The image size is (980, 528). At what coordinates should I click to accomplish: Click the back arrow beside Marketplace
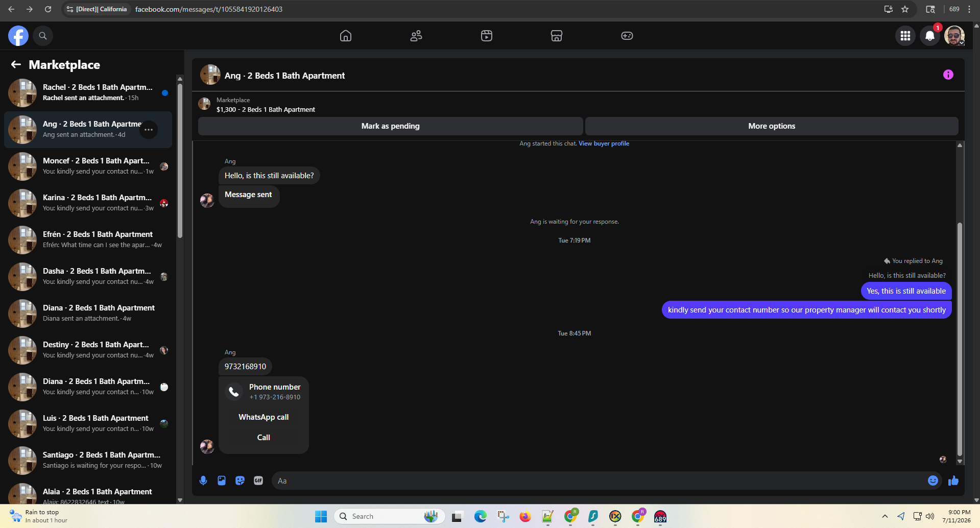pos(16,64)
